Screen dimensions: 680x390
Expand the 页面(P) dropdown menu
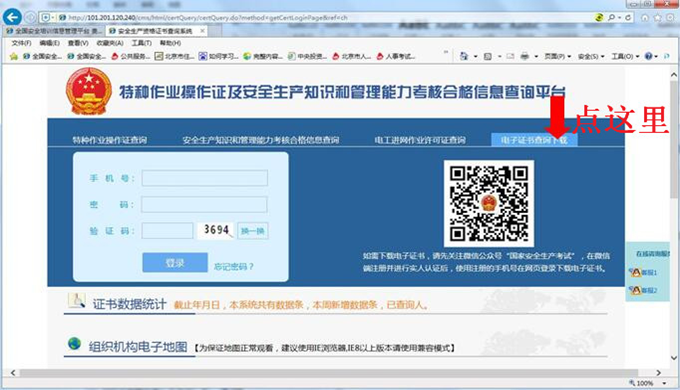click(x=558, y=56)
